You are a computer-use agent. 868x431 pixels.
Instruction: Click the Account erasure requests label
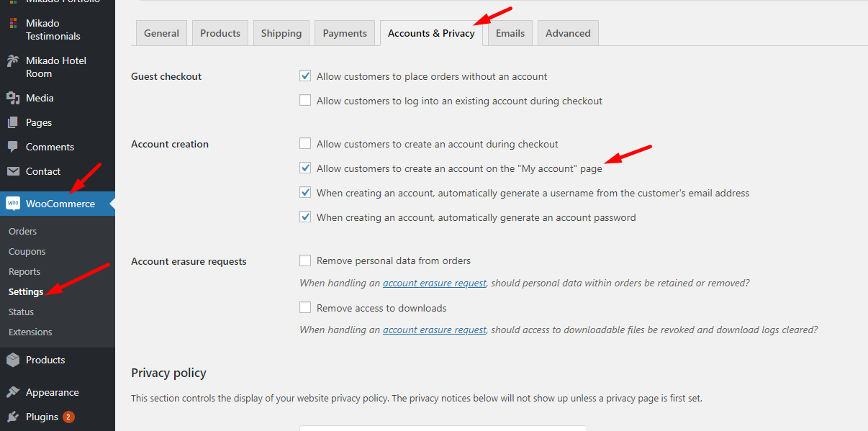189,261
